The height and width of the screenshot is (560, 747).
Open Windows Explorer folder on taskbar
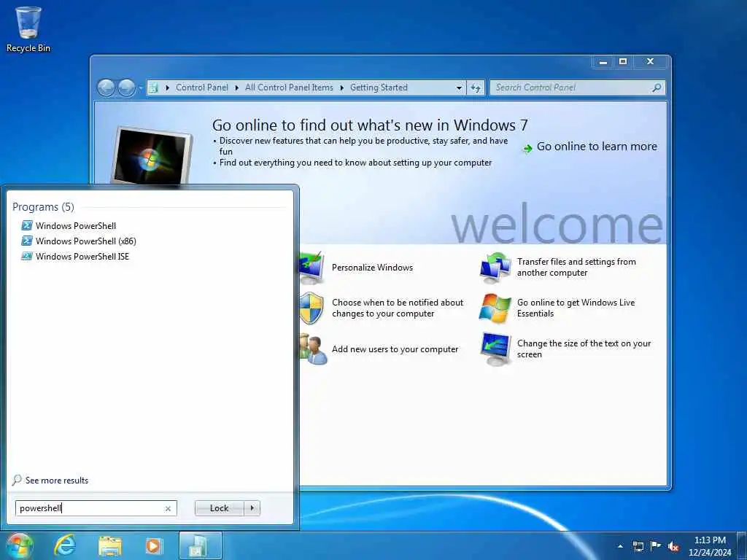[110, 546]
